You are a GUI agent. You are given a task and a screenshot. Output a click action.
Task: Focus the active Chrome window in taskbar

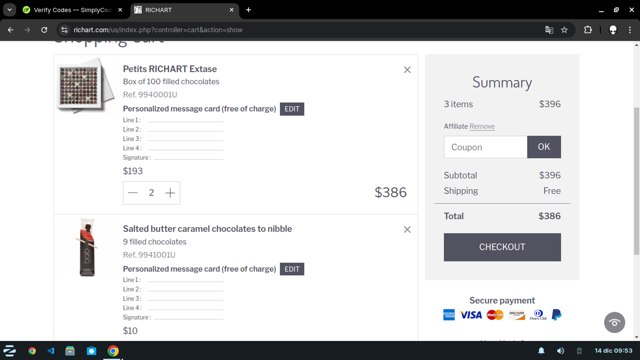113,351
